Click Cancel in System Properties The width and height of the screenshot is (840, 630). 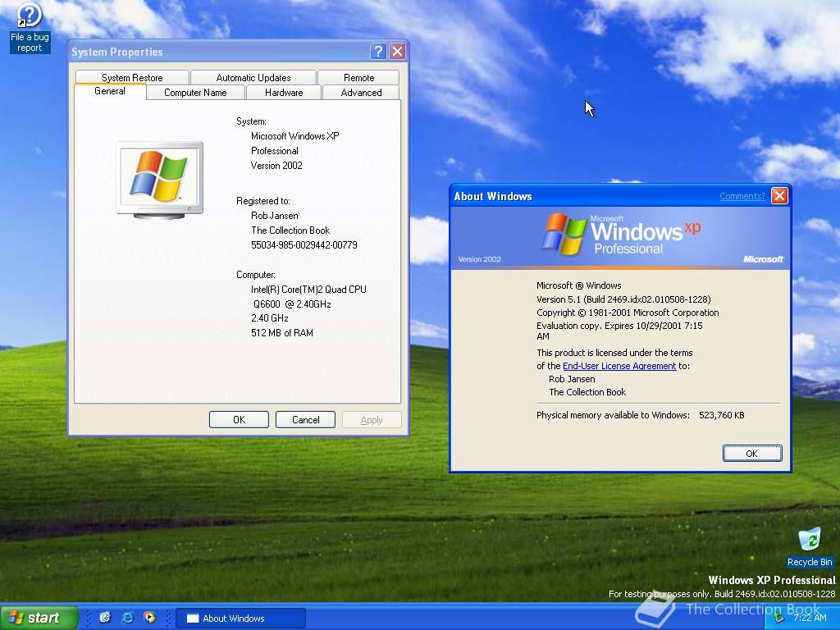point(305,419)
